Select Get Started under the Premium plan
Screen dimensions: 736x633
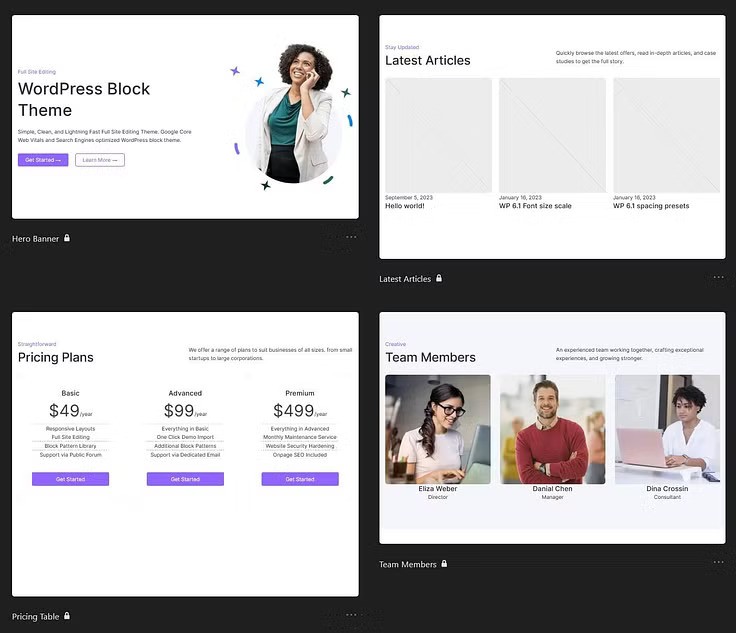300,479
